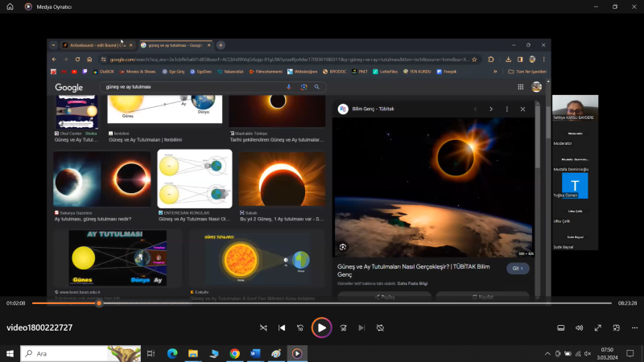Open the 'AY TUTULMASI' diagram thumbnail

(x=118, y=257)
